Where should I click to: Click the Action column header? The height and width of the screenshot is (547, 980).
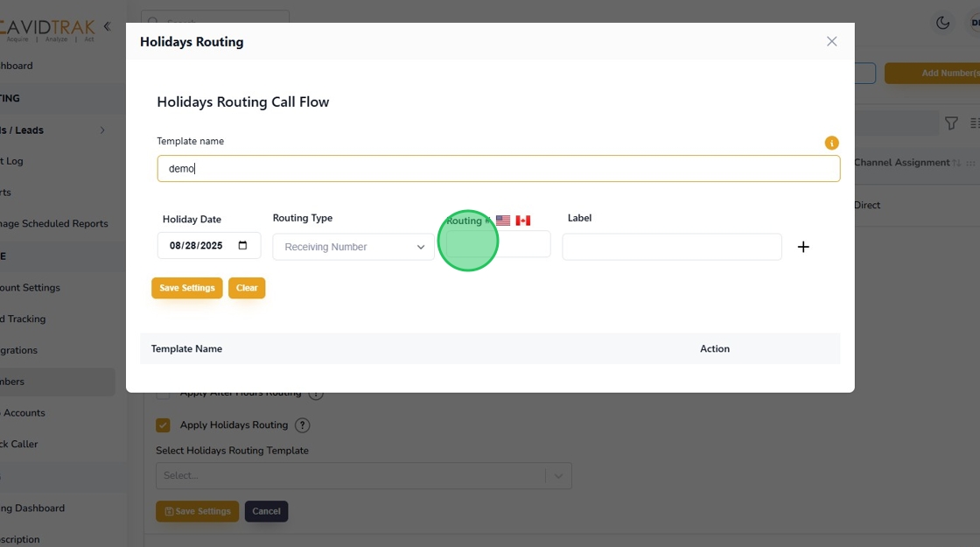click(x=714, y=349)
